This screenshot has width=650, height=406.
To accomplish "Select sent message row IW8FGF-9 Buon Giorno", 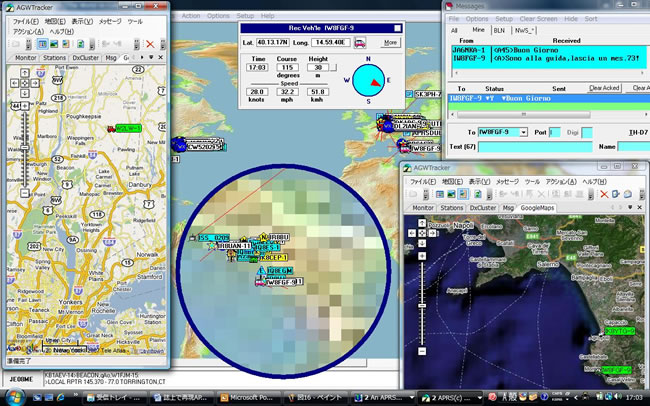I will pyautogui.click(x=549, y=99).
